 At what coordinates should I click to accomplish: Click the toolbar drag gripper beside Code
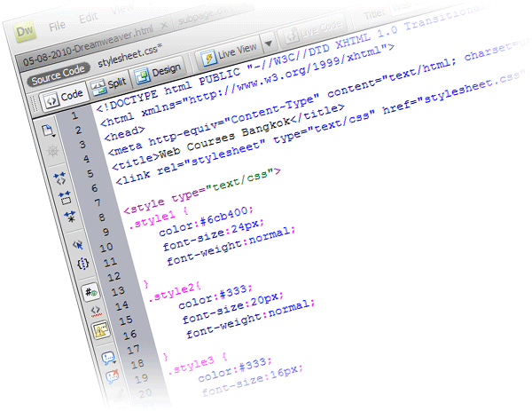[x=34, y=104]
